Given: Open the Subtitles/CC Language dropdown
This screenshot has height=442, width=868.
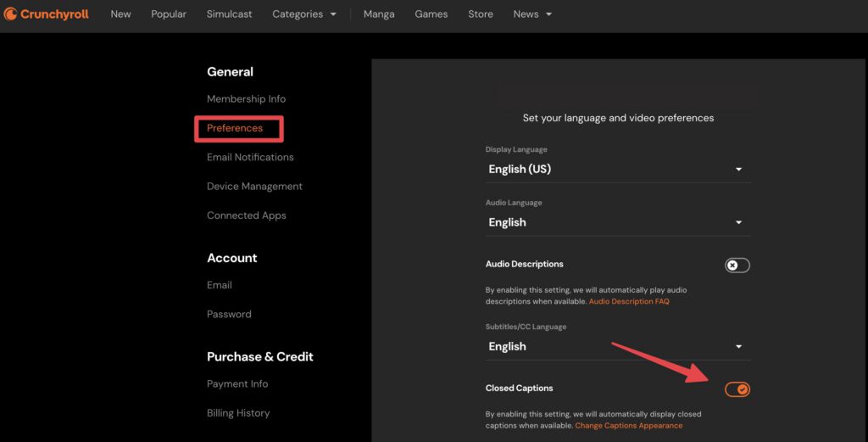Looking at the screenshot, I should (618, 346).
